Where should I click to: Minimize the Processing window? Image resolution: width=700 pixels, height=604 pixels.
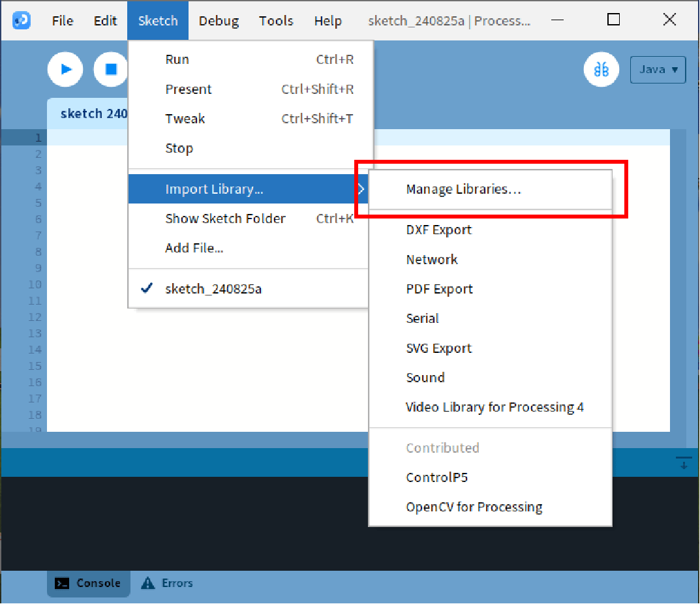pyautogui.click(x=557, y=20)
